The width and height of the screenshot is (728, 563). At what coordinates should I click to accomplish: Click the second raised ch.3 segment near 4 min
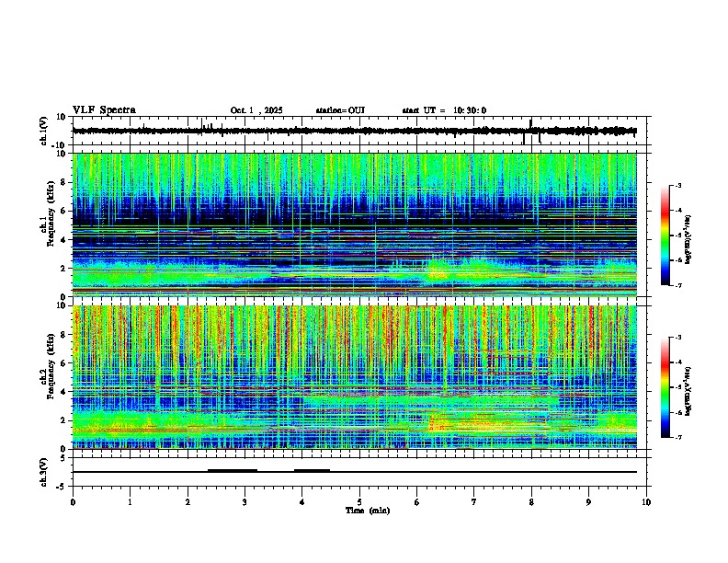coord(312,470)
